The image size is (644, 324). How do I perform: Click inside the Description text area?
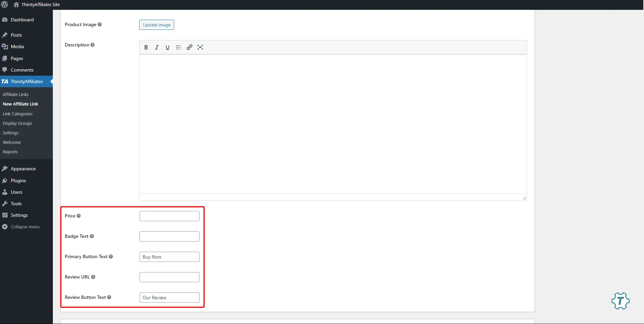(x=333, y=124)
